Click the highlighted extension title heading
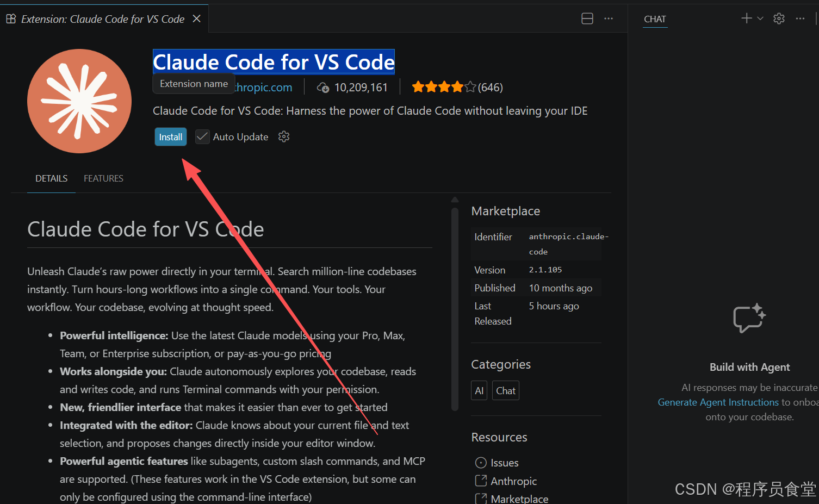 [274, 62]
